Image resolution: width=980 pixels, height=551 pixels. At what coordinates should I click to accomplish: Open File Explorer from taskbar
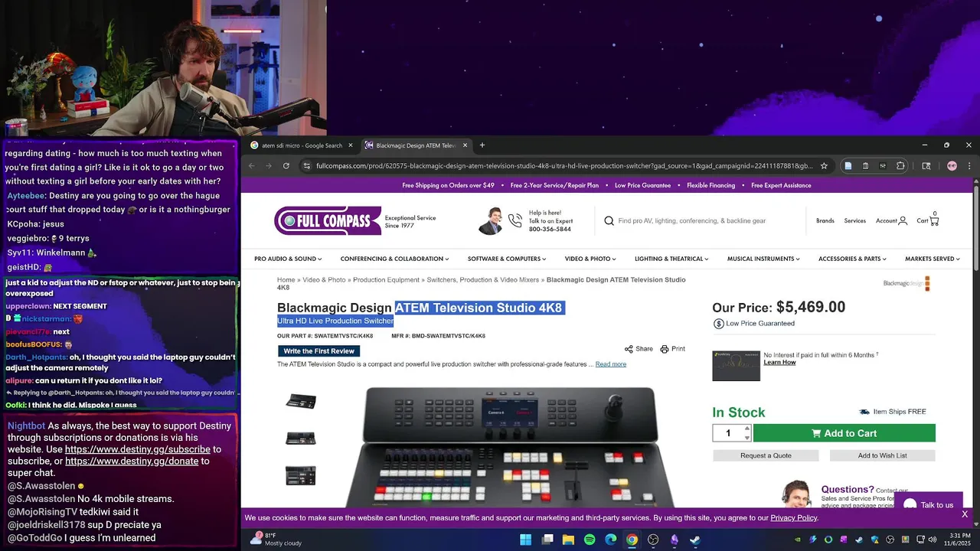pos(568,540)
